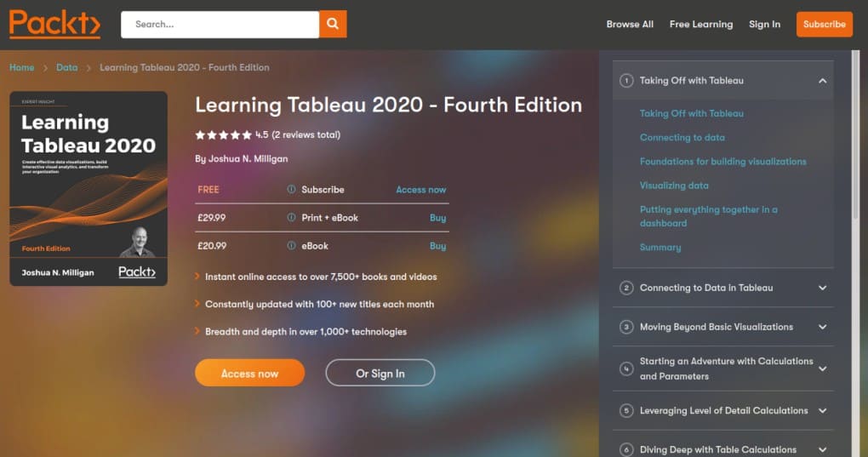Viewport: 868px width, 457px height.
Task: Click the £29.99 price text
Action: click(211, 218)
